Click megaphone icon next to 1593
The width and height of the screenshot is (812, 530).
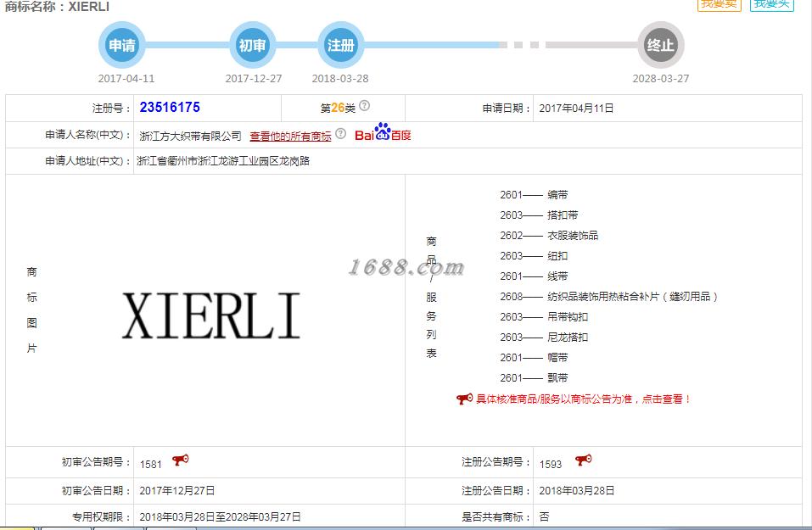coord(583,460)
